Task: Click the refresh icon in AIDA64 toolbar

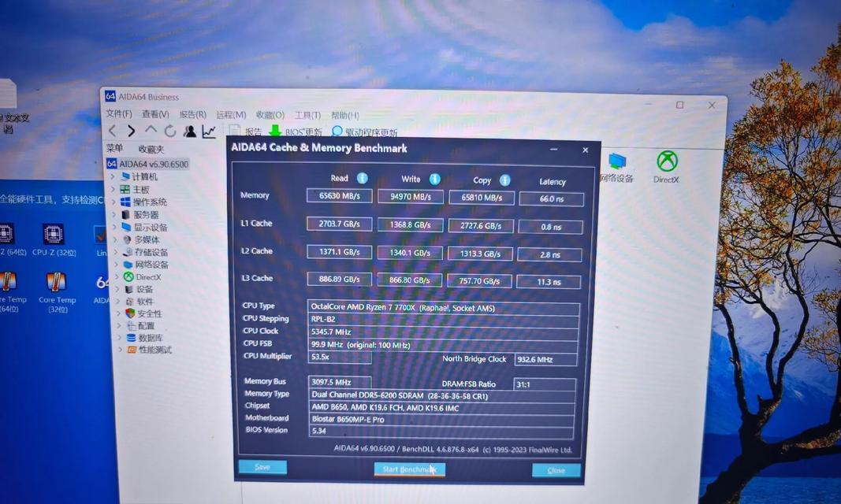Action: pyautogui.click(x=170, y=132)
